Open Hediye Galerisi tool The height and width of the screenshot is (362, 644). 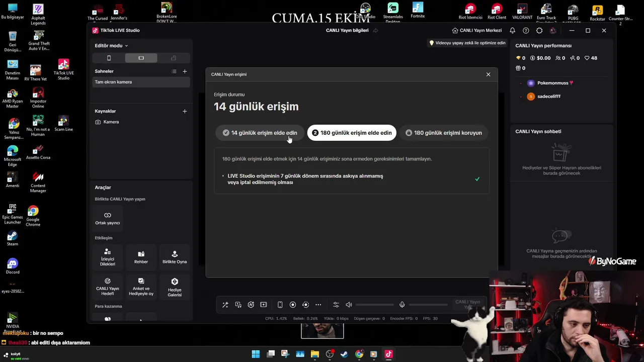pos(175,287)
